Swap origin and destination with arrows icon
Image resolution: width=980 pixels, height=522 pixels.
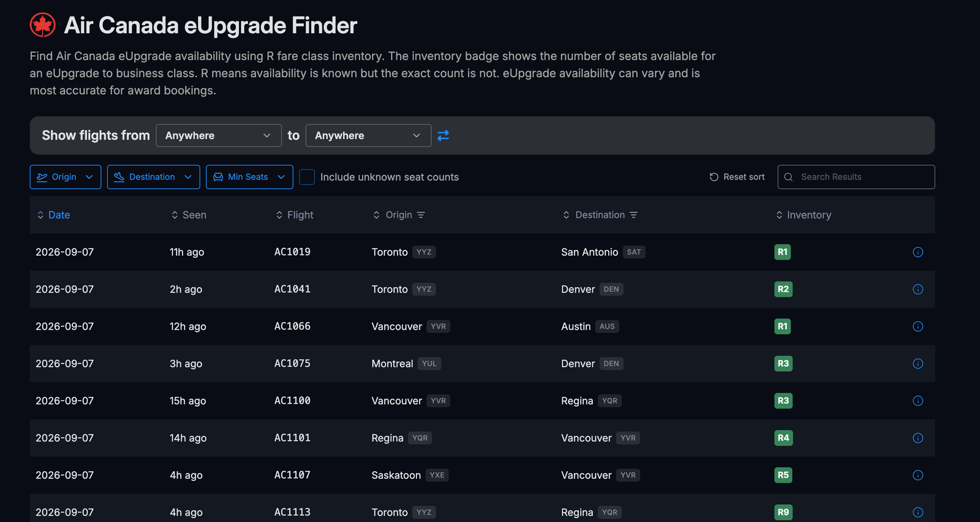pos(443,135)
